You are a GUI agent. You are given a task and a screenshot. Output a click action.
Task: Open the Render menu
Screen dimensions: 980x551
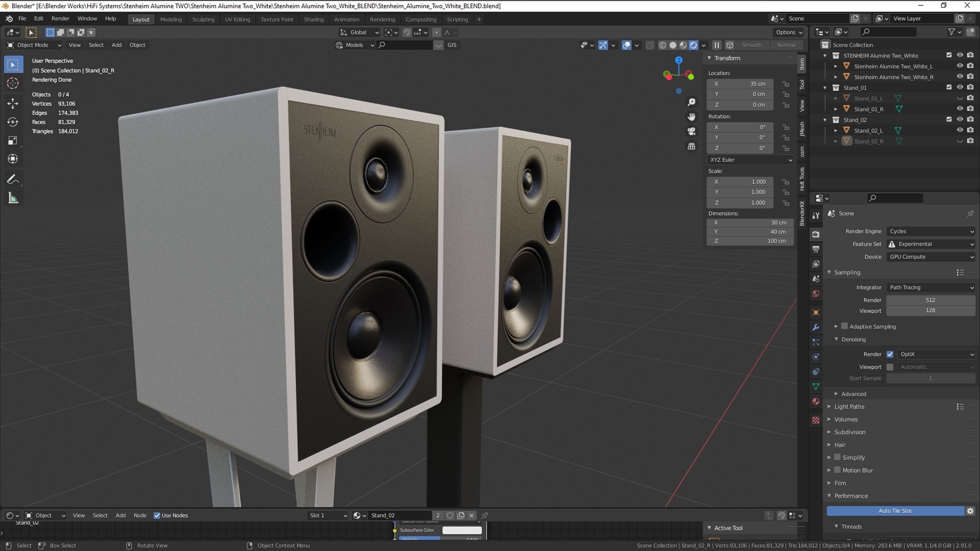pos(60,19)
